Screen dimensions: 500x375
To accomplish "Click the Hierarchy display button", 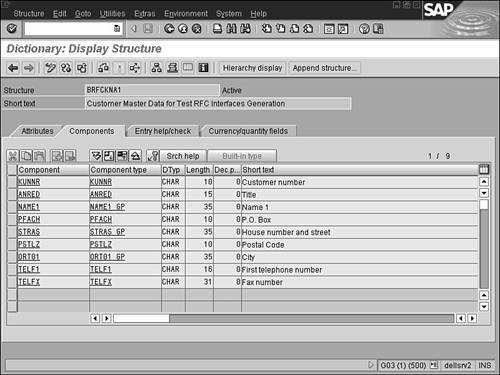I will 252,68.
